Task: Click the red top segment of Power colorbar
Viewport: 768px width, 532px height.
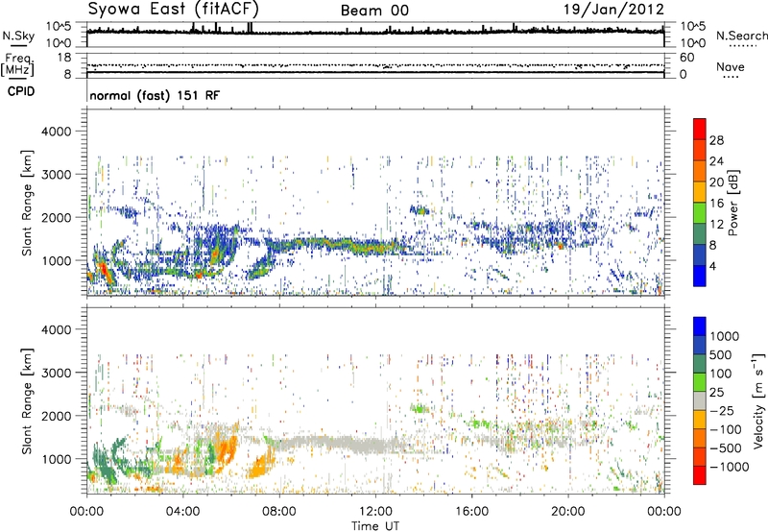Action: pos(700,130)
